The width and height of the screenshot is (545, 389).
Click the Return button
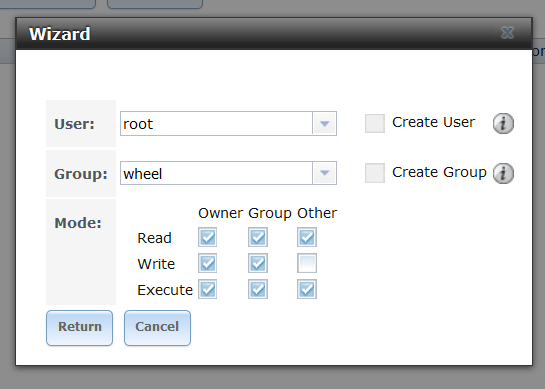80,328
